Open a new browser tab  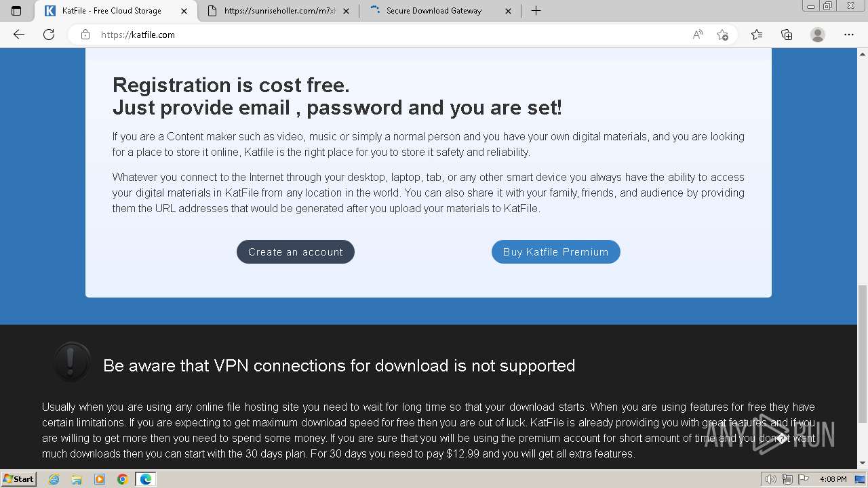[x=536, y=11]
